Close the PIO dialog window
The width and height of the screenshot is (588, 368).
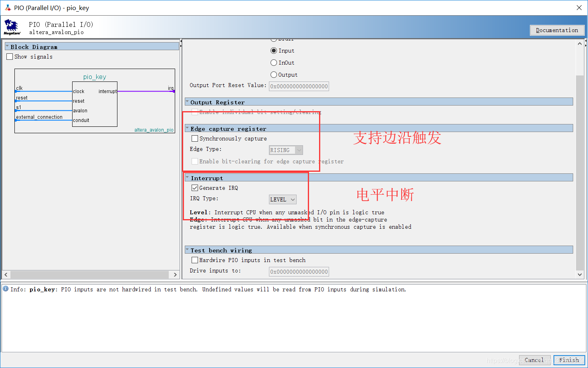point(579,8)
